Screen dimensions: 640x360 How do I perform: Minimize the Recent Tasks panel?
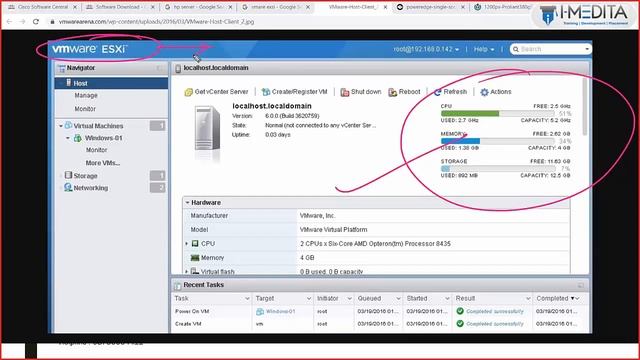click(581, 285)
